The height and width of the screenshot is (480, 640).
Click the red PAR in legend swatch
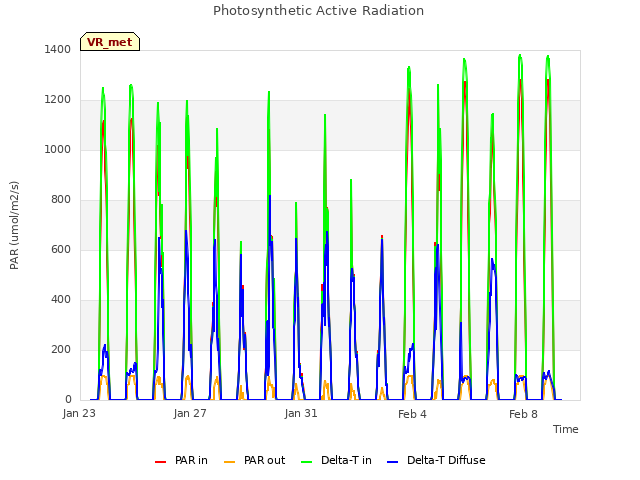(x=160, y=462)
